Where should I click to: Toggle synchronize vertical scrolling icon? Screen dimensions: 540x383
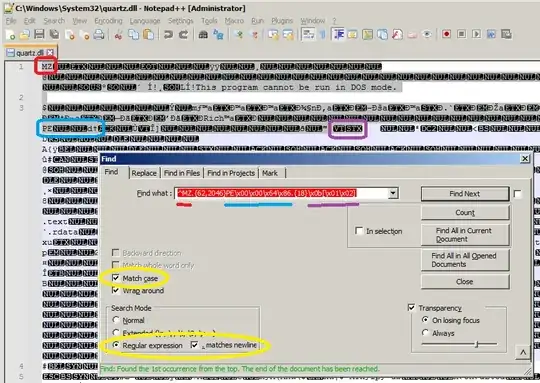tap(273, 34)
